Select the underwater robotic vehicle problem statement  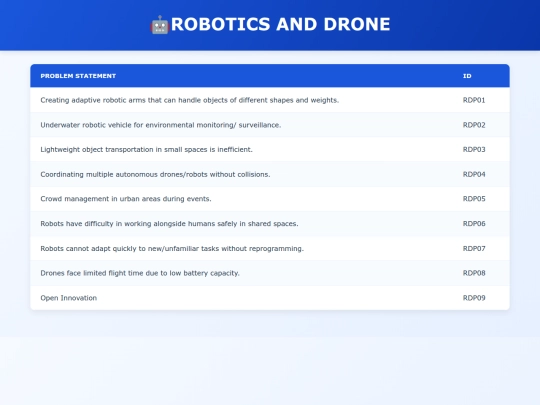[161, 125]
